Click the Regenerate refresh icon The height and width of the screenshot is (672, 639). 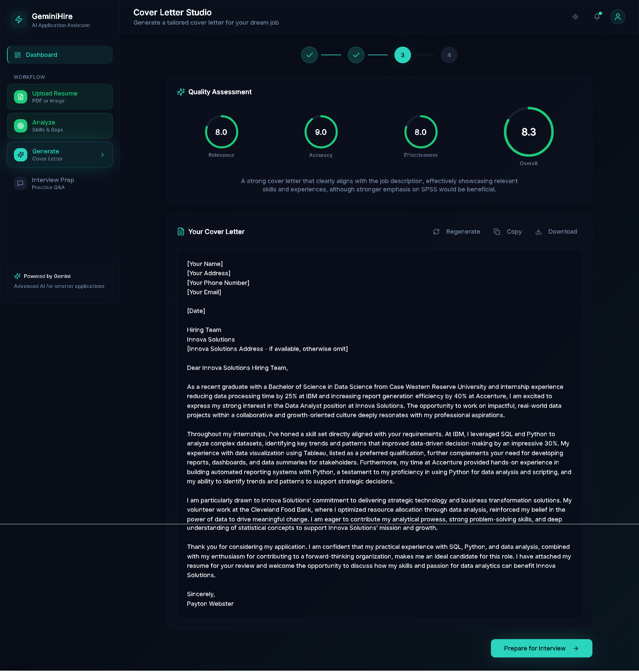tap(436, 232)
